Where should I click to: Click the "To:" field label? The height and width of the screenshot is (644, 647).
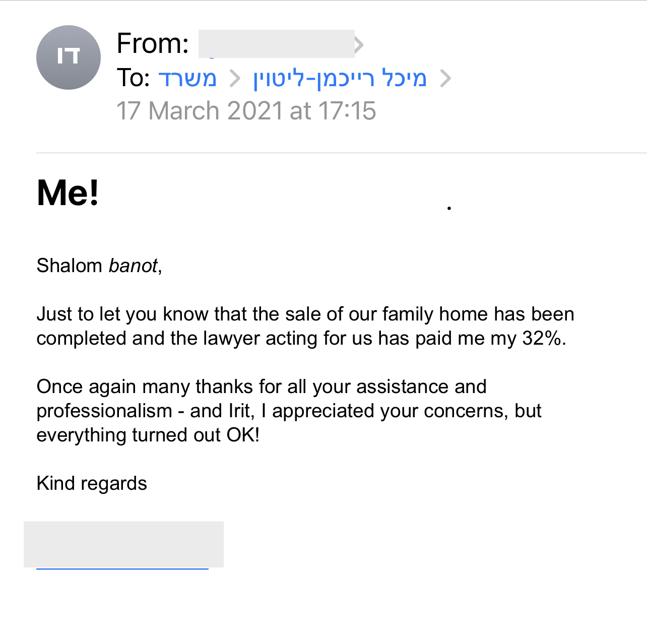coord(134,78)
